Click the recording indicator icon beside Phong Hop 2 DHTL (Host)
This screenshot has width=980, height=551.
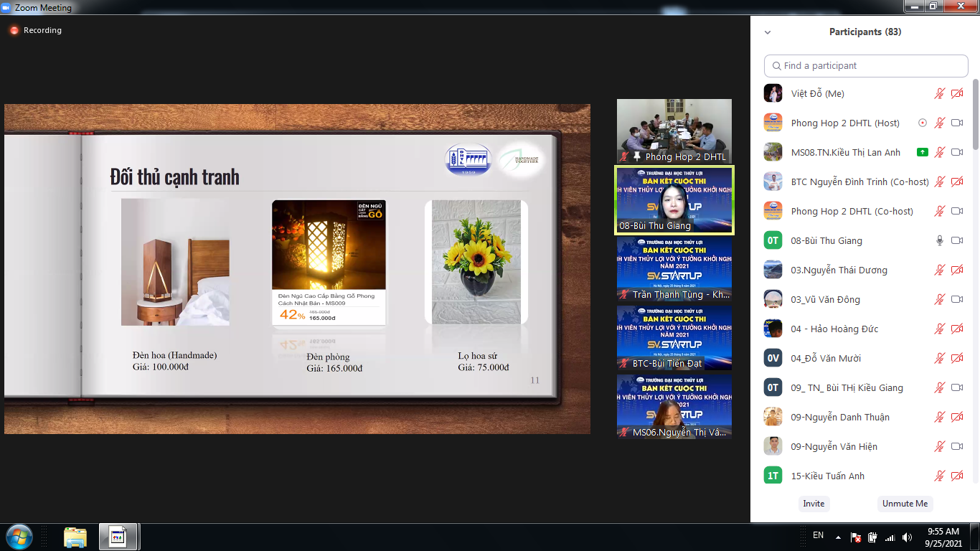923,123
